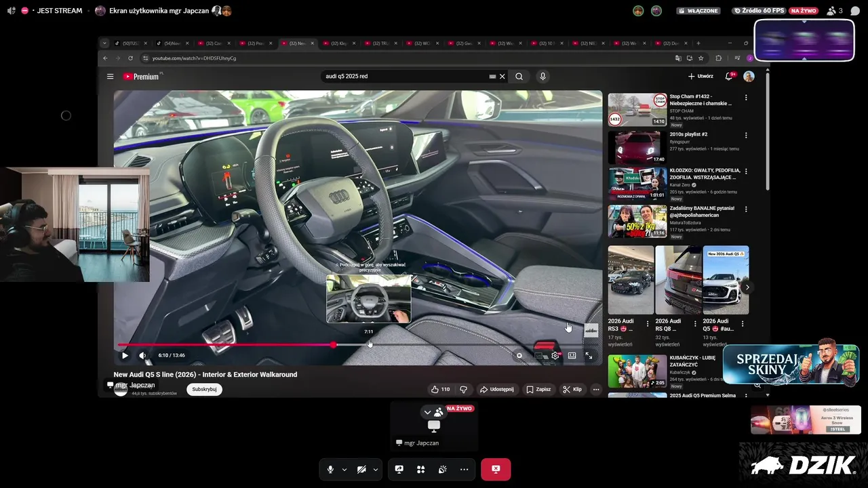868x488 pixels.
Task: Show next Shorts with the chevron arrow
Action: [747, 287]
